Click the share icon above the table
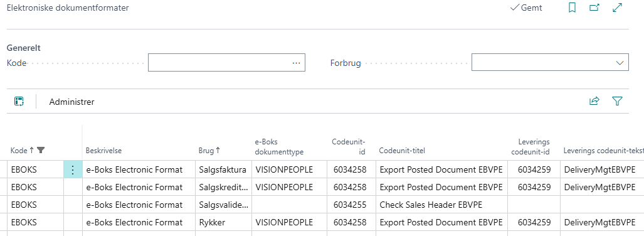This screenshot has height=236, width=644. pos(594,101)
